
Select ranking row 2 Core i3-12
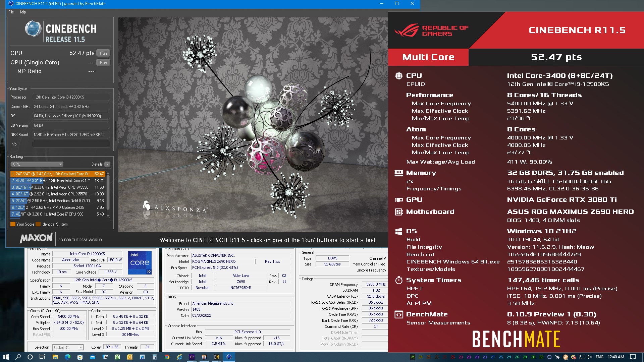58,181
